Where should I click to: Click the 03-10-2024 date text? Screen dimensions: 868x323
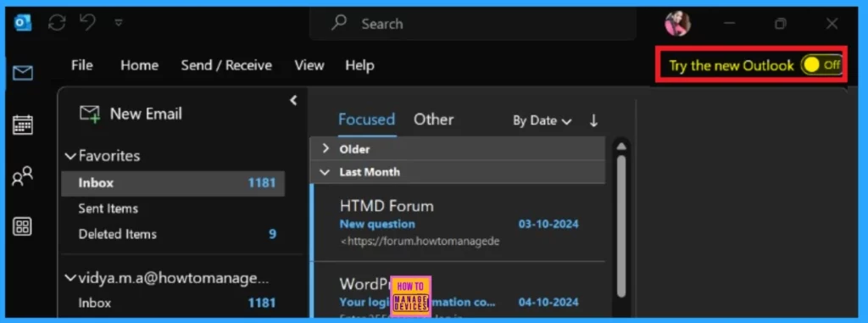pos(548,225)
